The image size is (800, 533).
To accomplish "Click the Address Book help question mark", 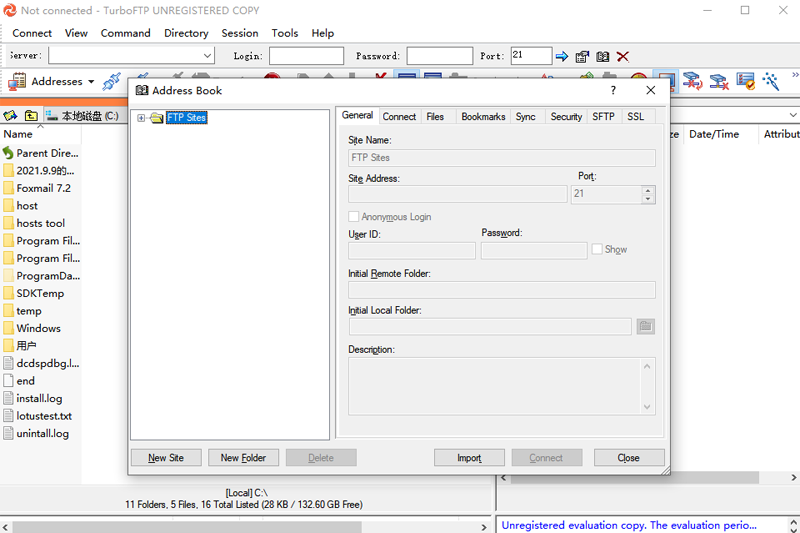I will (613, 90).
